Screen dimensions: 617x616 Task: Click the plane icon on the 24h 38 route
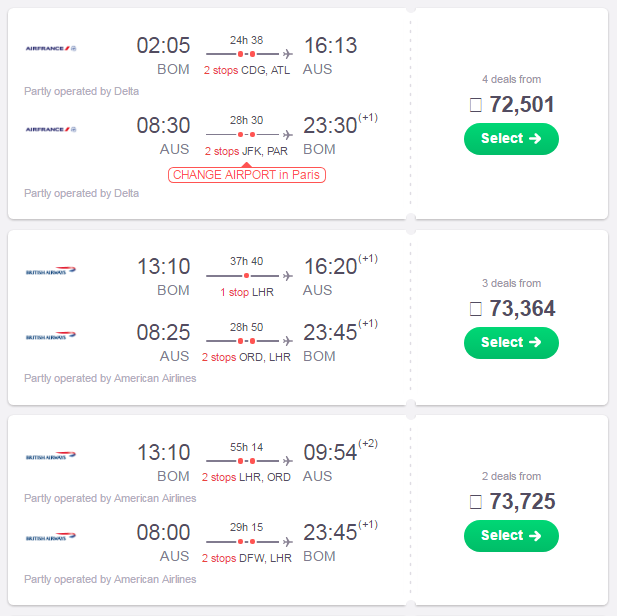pyautogui.click(x=288, y=54)
